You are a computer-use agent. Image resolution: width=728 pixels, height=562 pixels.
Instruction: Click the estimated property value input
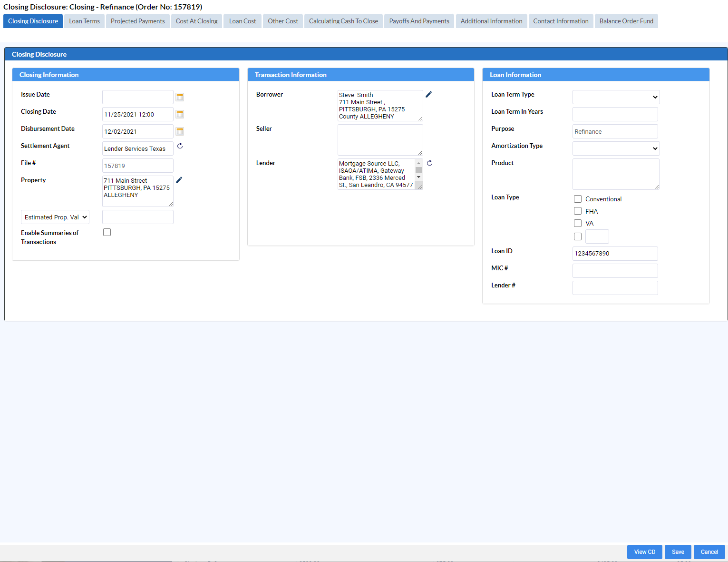point(138,217)
